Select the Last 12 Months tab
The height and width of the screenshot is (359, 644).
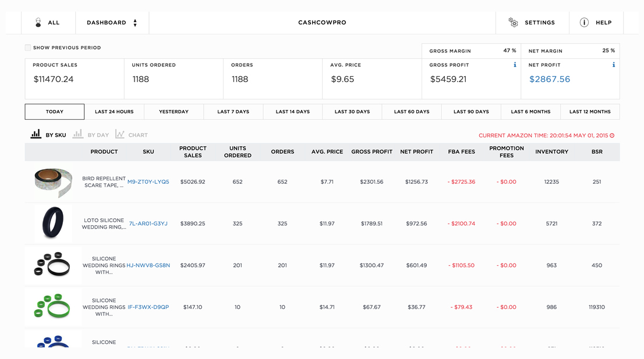tap(590, 112)
